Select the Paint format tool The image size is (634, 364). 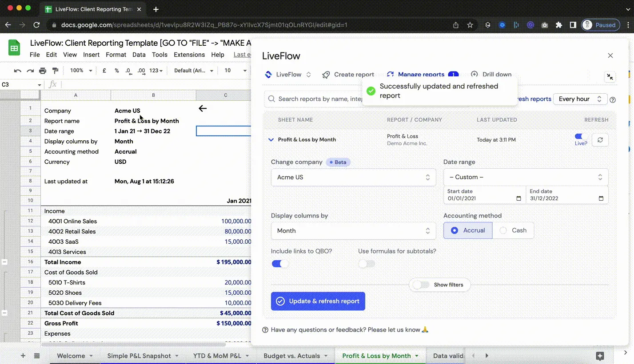[55, 70]
